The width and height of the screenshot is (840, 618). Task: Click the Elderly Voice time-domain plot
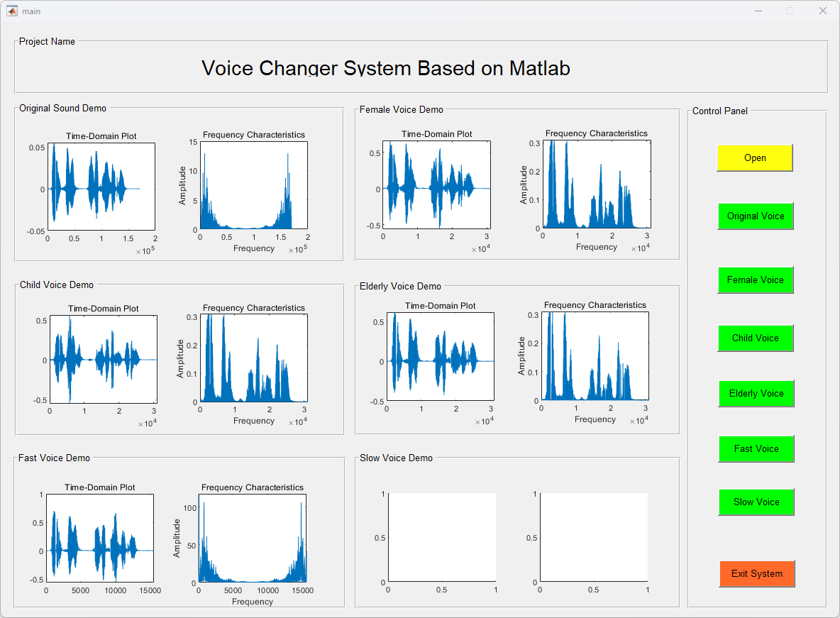441,356
